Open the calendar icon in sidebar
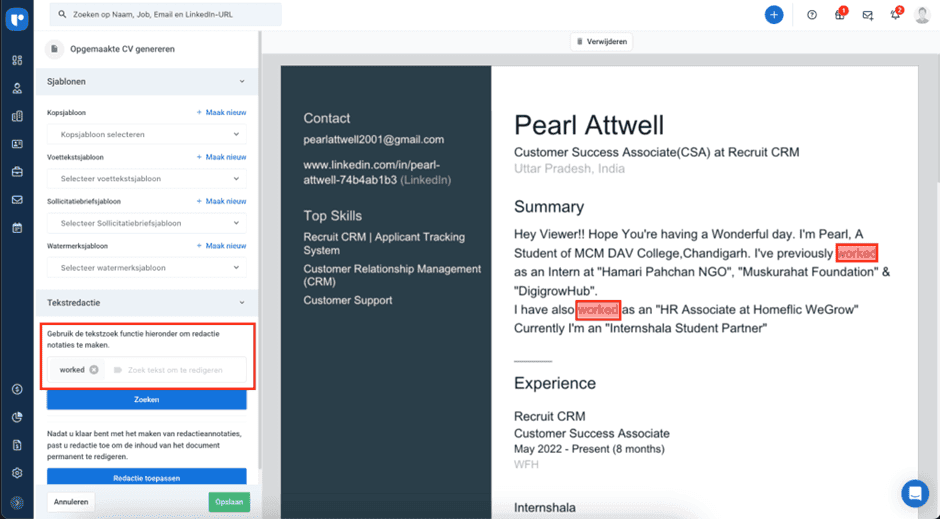This screenshot has height=519, width=940. click(17, 228)
